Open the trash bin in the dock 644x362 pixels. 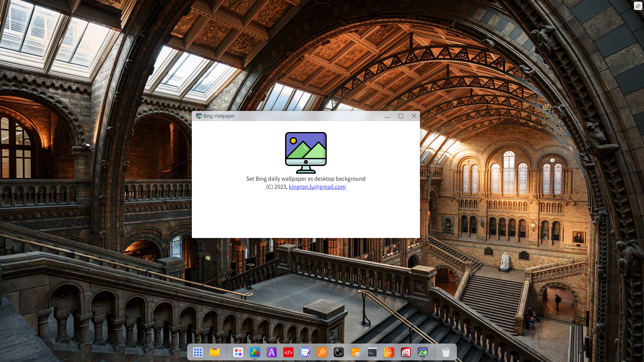click(446, 352)
